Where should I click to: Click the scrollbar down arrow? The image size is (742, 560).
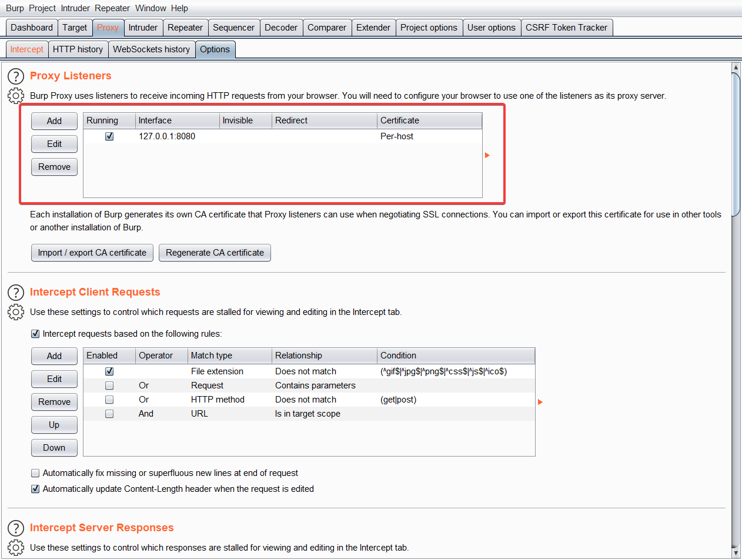tap(736, 553)
